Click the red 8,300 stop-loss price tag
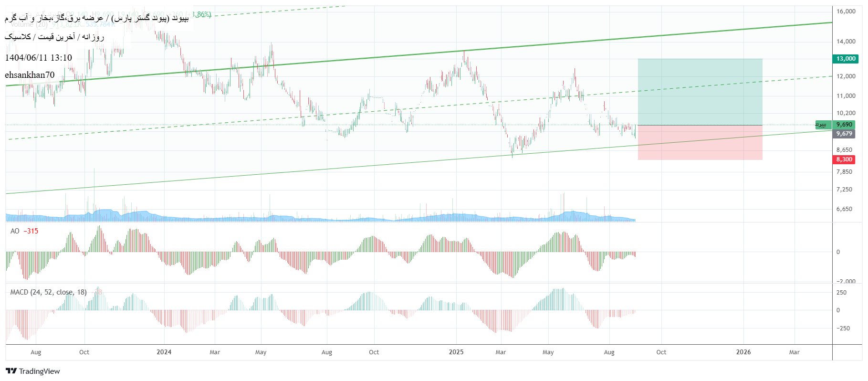Viewport: 868px width, 381px height. [x=844, y=159]
